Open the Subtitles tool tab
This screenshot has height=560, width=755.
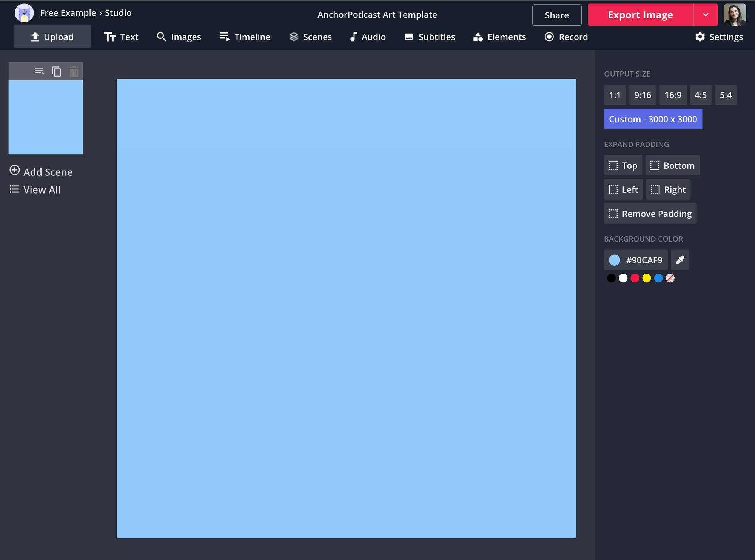click(x=430, y=37)
